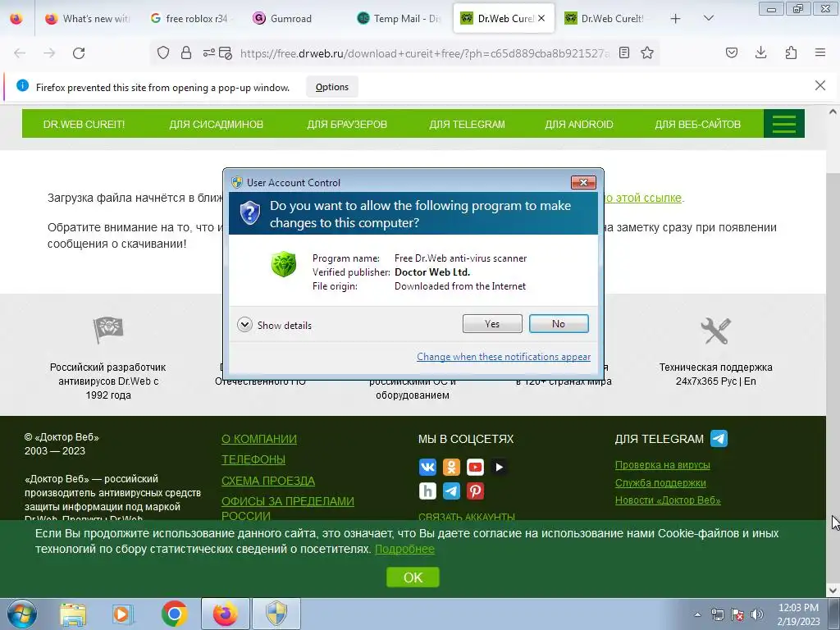
Task: Open the О КОМПАНИИ footer link
Action: coord(258,439)
